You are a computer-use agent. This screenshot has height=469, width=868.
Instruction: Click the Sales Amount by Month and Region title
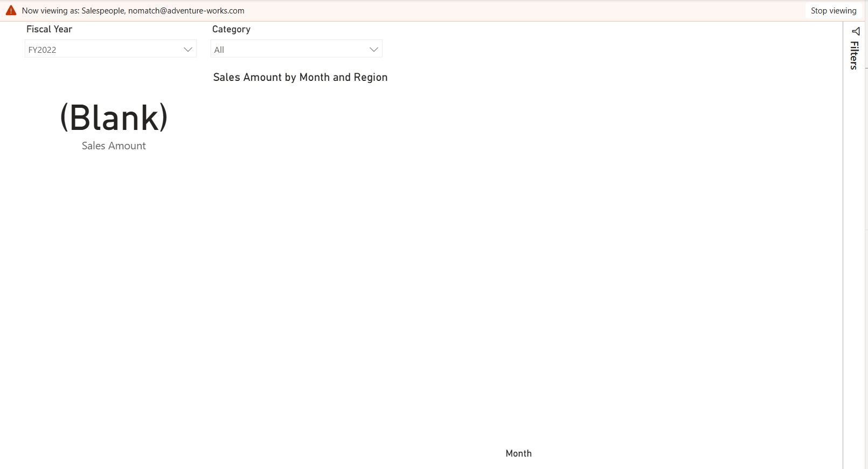pos(300,77)
